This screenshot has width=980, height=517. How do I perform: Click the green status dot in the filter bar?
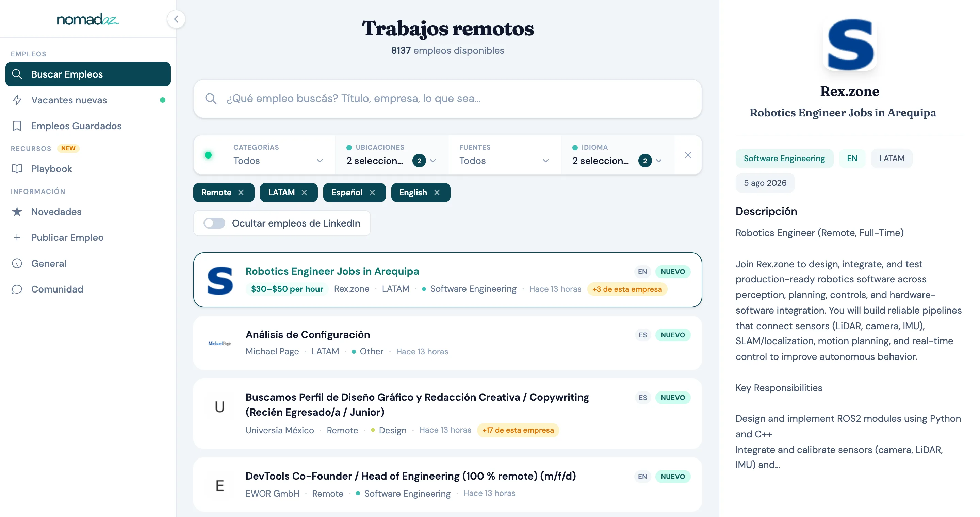[208, 155]
